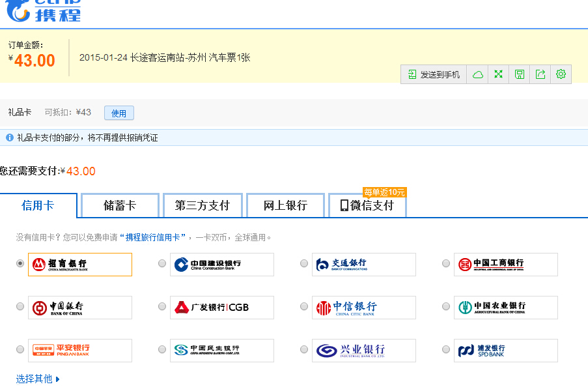Click the 每单返10元 promo badge

[x=384, y=192]
